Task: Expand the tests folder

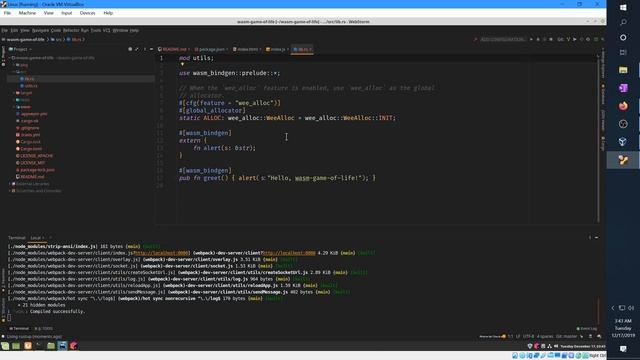Action: coord(14,100)
